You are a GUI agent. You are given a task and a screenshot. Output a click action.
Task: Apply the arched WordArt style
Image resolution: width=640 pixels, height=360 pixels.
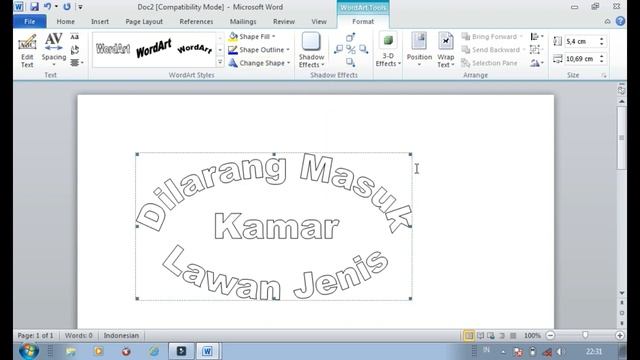click(x=194, y=49)
